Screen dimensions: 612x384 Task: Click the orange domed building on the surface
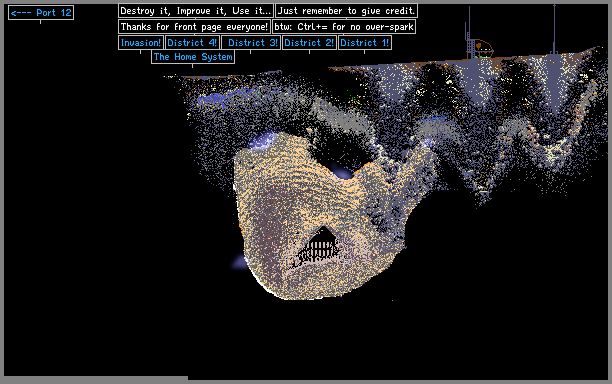pyautogui.click(x=482, y=48)
